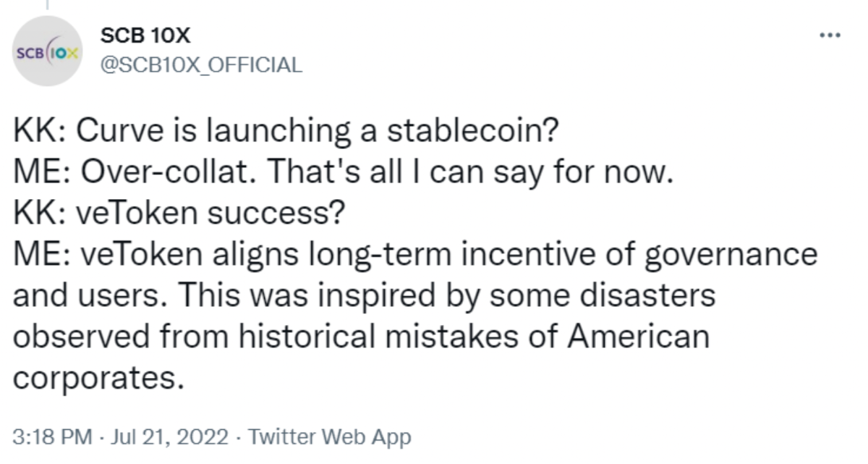Screen dimensions: 868x464
Task: Click the 3:18 PM timestamp
Action: pyautogui.click(x=53, y=436)
